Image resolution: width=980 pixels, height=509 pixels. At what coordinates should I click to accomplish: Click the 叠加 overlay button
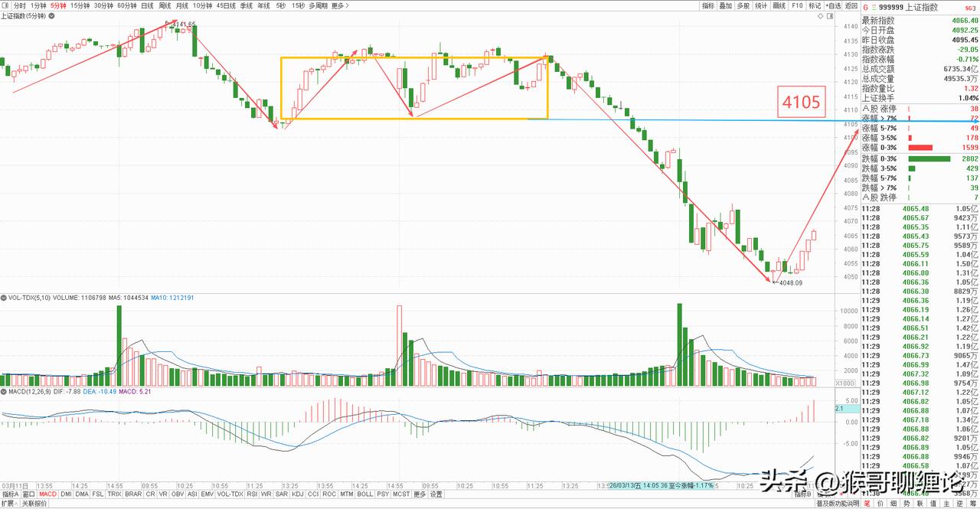(725, 5)
